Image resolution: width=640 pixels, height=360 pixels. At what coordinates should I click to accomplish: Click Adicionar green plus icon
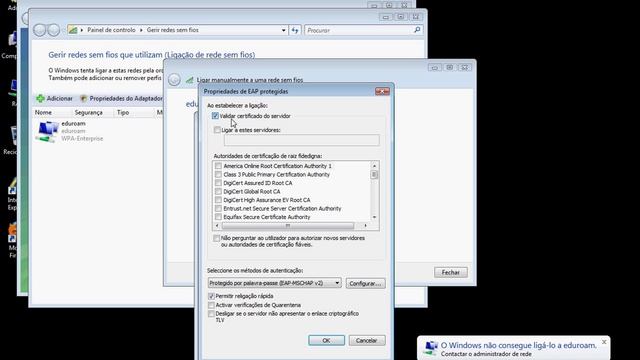(40, 98)
